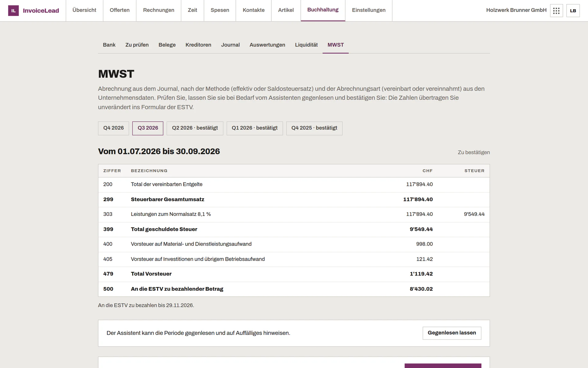Open the Rechnungen menu
588x368 pixels.
[x=159, y=10]
